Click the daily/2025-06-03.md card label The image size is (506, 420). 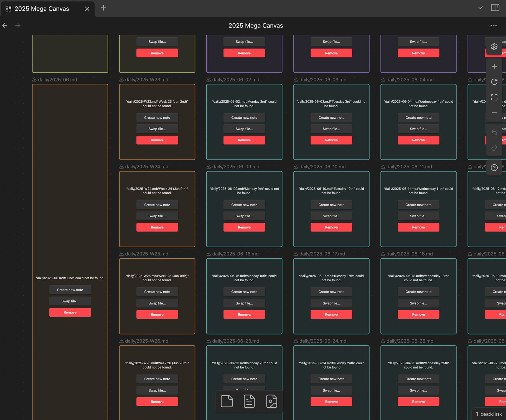pyautogui.click(x=323, y=79)
